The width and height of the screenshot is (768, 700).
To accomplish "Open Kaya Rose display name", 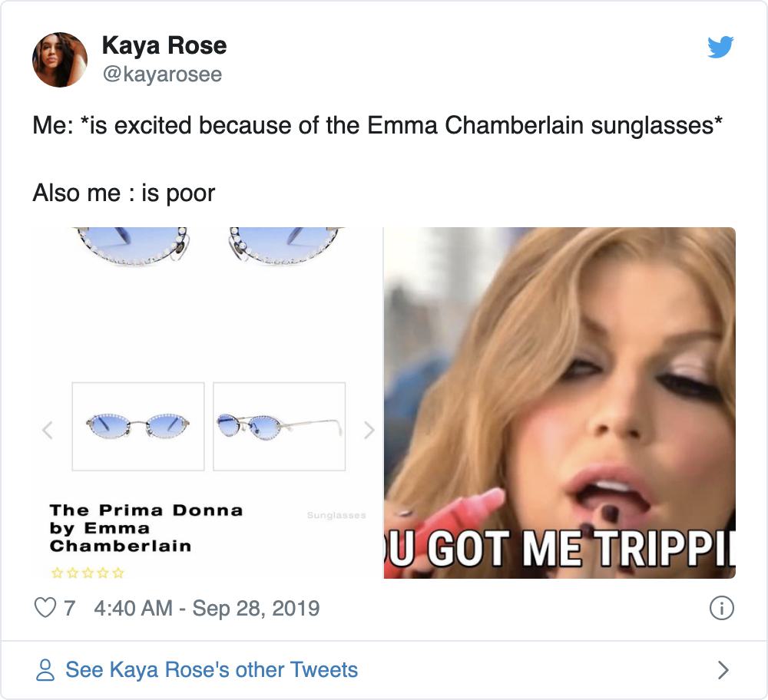I will 164,45.
